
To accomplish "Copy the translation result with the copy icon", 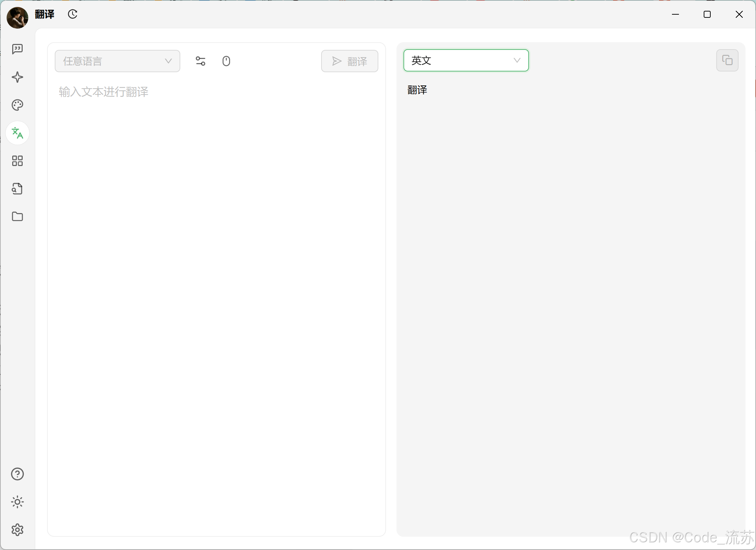I will point(727,60).
